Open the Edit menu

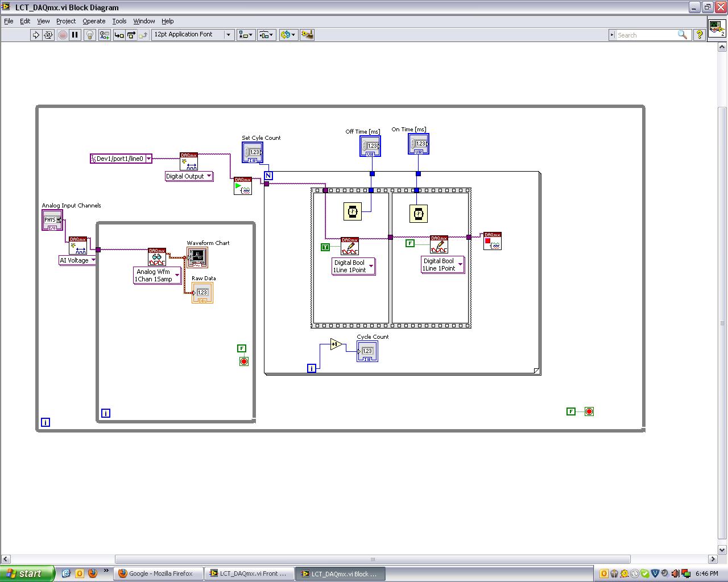(25, 21)
